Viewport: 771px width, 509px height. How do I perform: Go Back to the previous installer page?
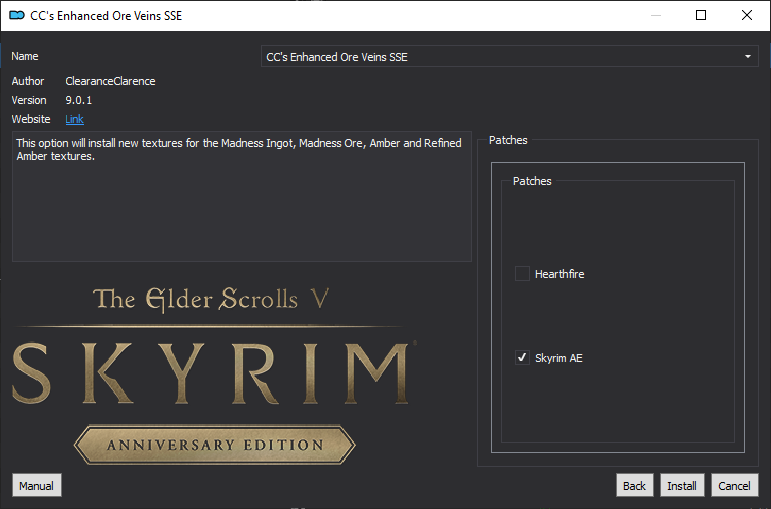pos(634,486)
